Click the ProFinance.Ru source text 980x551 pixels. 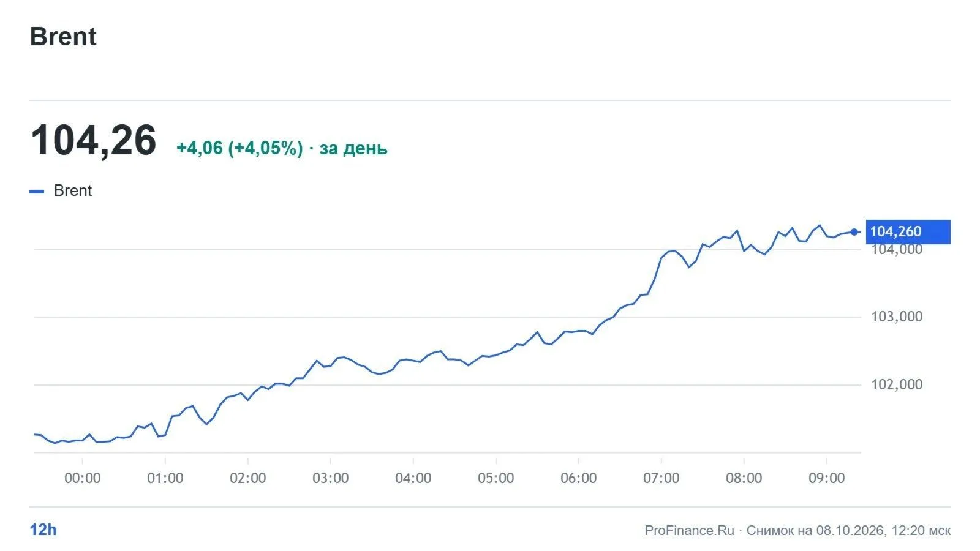[689, 530]
